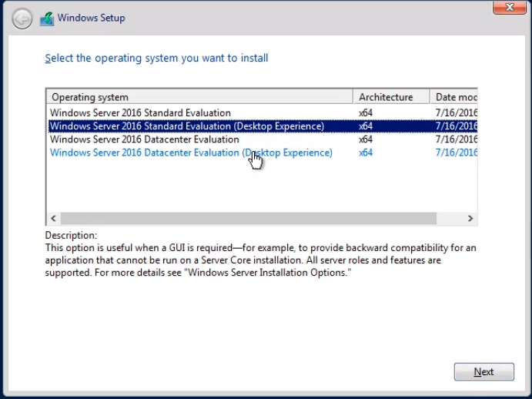Click the 'Select the operating system' heading
Viewport: 532px width, 399px height.
(156, 58)
